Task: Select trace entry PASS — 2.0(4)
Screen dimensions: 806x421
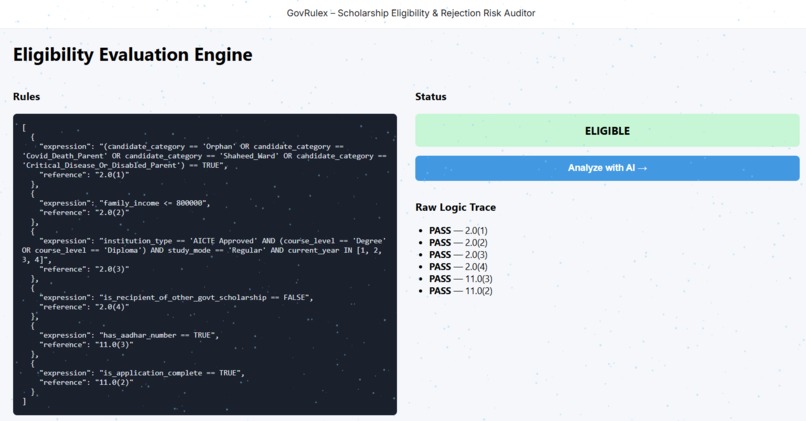Action: click(x=458, y=267)
